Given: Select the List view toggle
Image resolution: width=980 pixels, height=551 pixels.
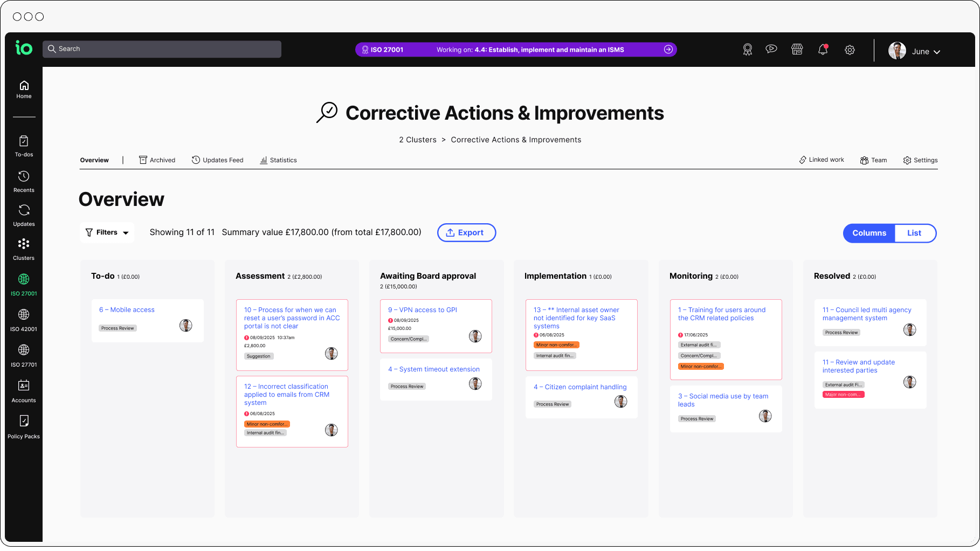Looking at the screenshot, I should click(914, 233).
